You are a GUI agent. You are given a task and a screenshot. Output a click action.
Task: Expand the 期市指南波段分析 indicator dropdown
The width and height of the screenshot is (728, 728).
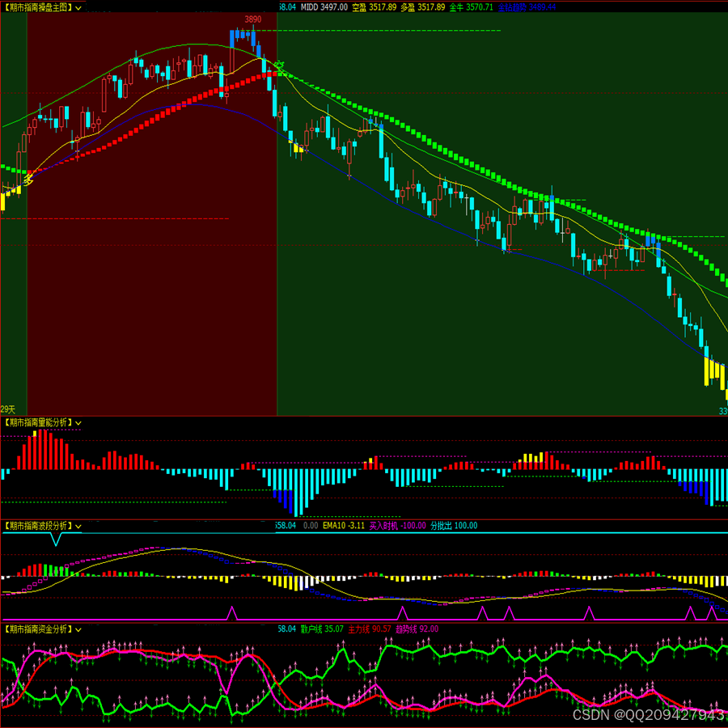tap(78, 527)
